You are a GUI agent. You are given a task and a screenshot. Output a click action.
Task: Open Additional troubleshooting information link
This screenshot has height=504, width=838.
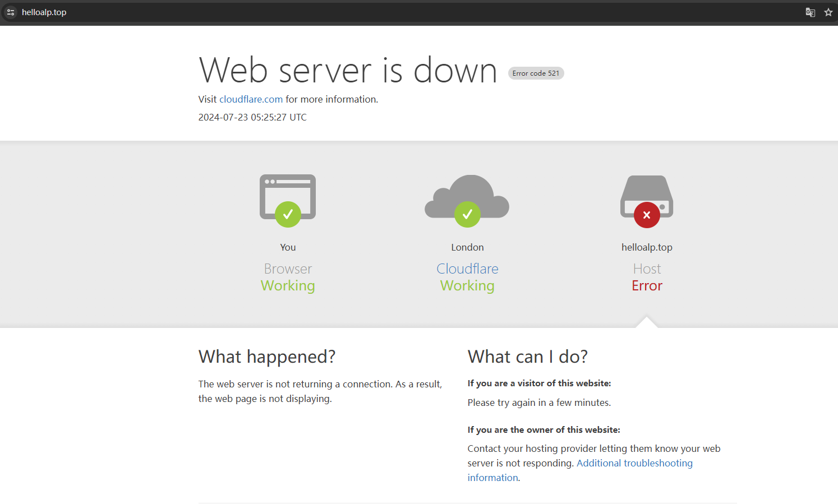pos(580,470)
